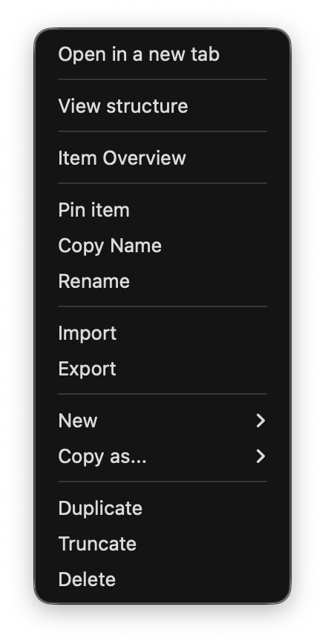
Task: Choose Duplicate from context menu
Action: (162, 508)
